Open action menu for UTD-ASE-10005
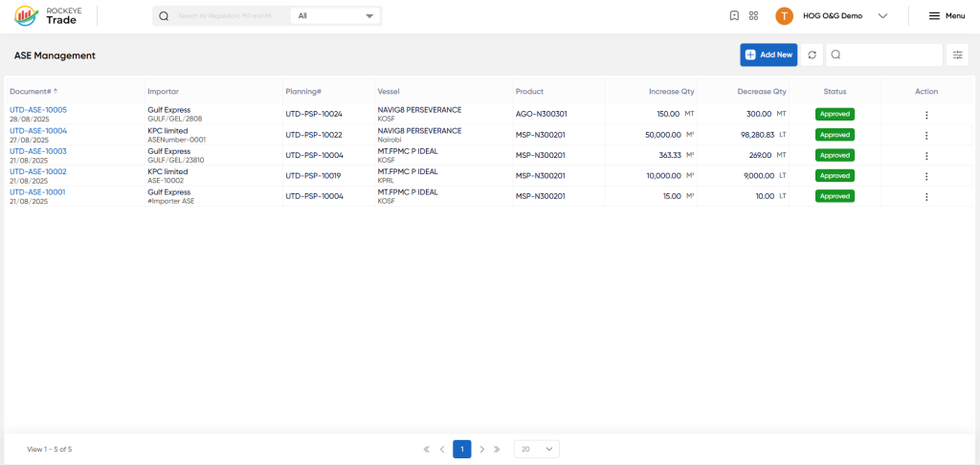Image resolution: width=980 pixels, height=465 pixels. [x=926, y=115]
